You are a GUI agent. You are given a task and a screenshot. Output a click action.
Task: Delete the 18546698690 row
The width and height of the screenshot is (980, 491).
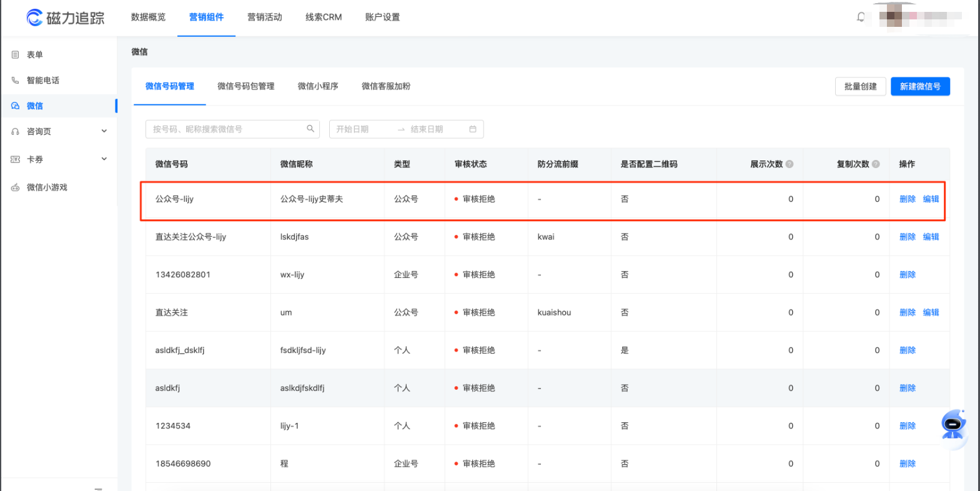coord(907,464)
